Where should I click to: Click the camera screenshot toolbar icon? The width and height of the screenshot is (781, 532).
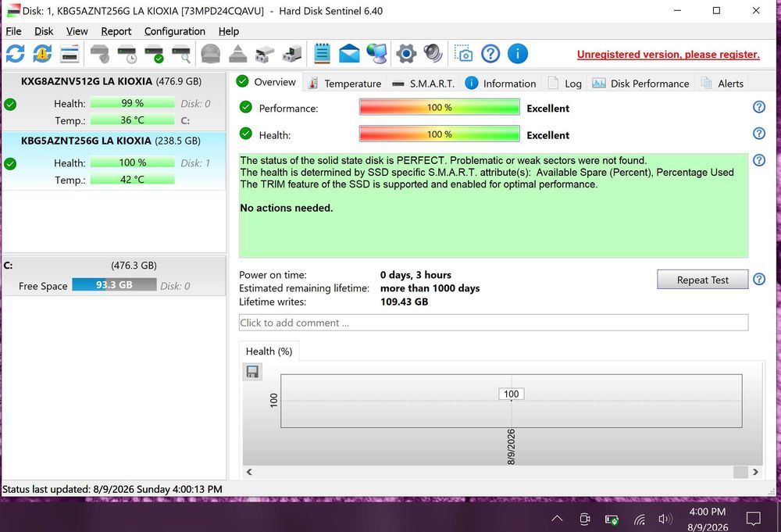(x=463, y=53)
